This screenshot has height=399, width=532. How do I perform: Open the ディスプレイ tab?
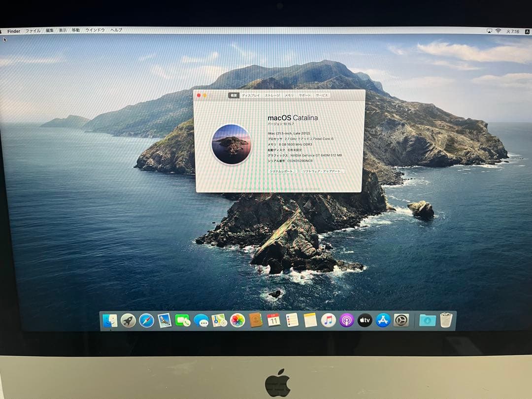click(250, 96)
